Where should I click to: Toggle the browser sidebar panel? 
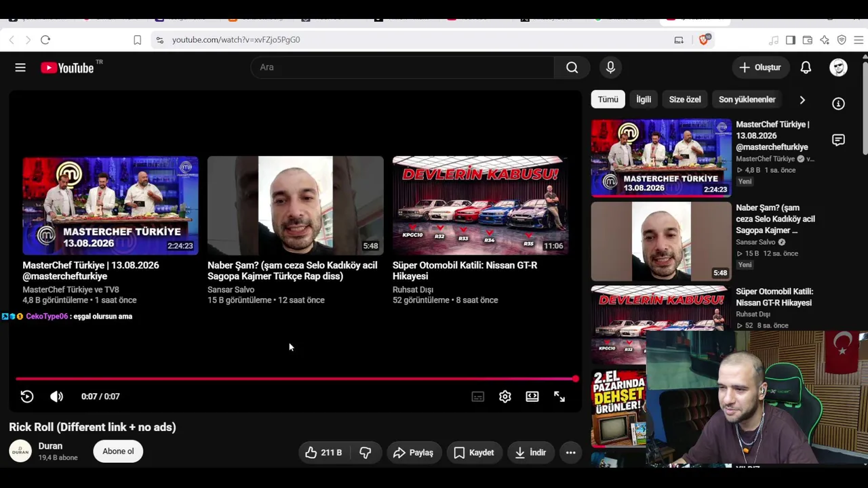(x=791, y=40)
